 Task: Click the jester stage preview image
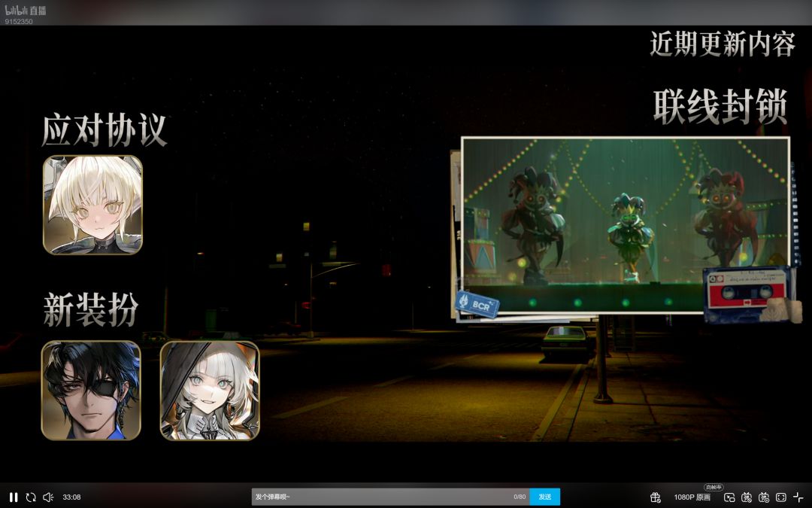click(x=625, y=225)
